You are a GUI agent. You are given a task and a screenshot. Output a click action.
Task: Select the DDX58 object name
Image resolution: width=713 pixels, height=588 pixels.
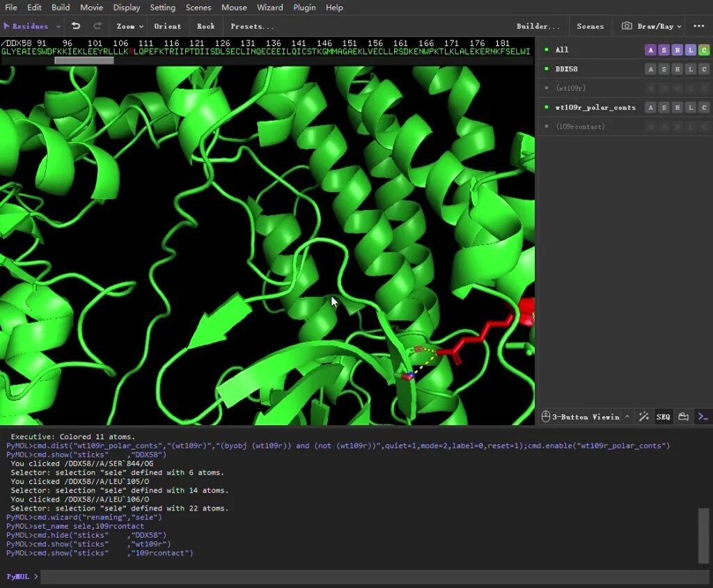point(566,69)
